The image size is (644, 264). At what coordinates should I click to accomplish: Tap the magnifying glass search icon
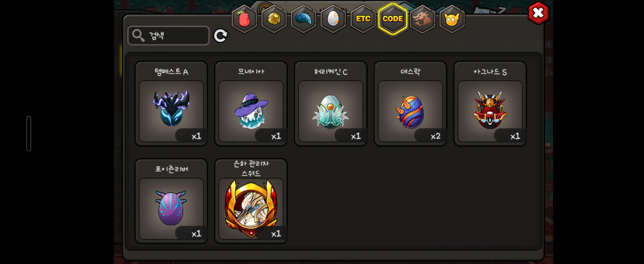[138, 36]
